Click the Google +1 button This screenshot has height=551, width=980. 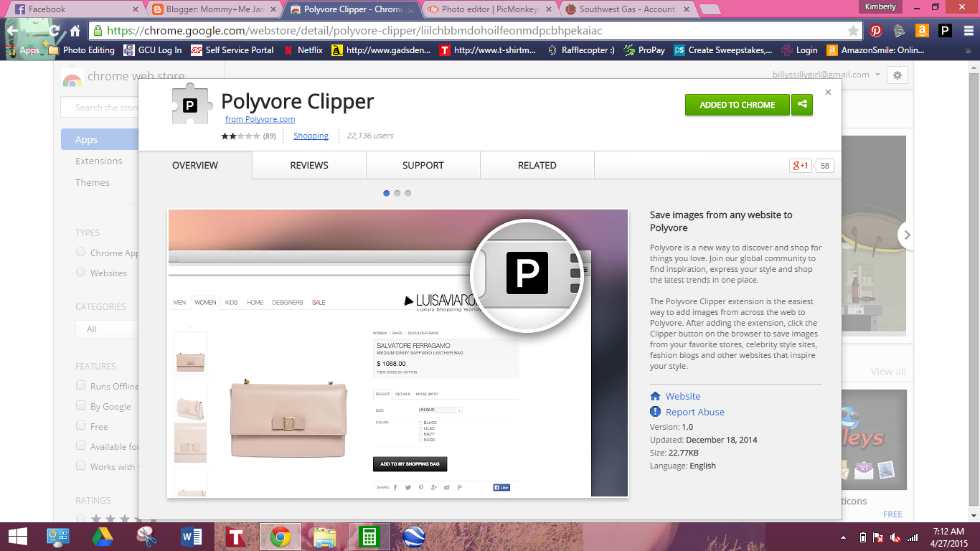pyautogui.click(x=801, y=166)
